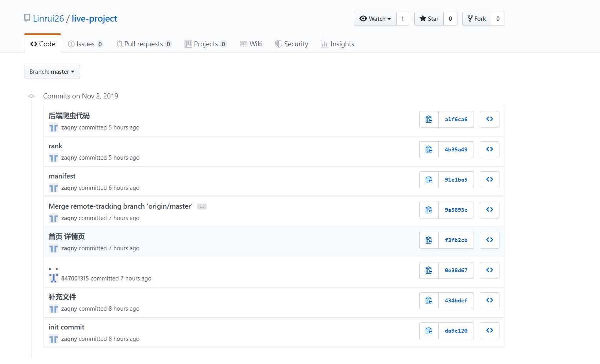Open the Security tab

(x=292, y=44)
